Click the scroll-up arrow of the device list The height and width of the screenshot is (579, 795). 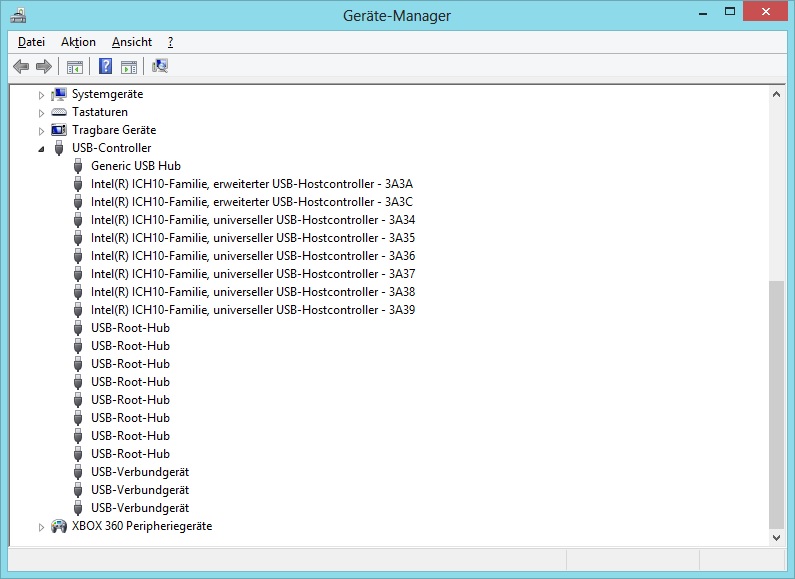(776, 94)
